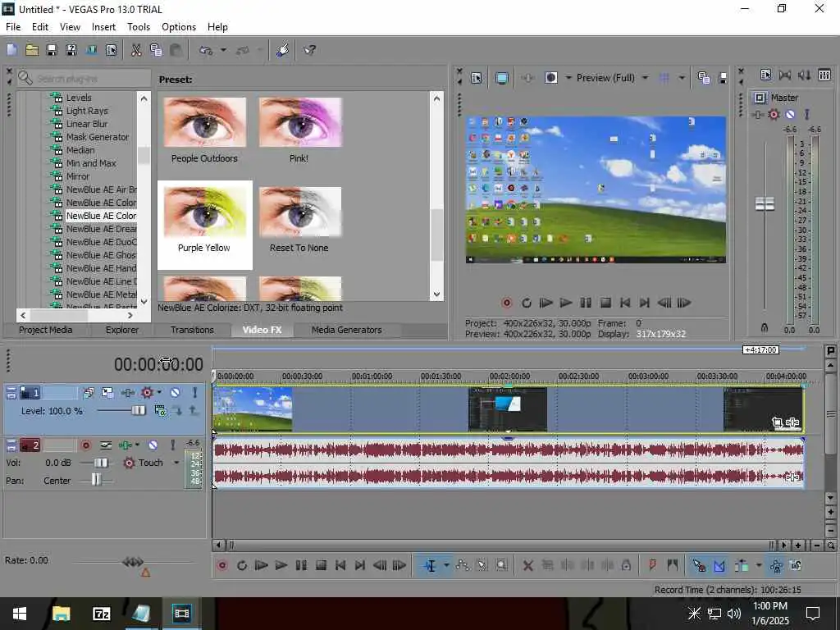Open the Undo history dropdown arrow

tap(223, 50)
